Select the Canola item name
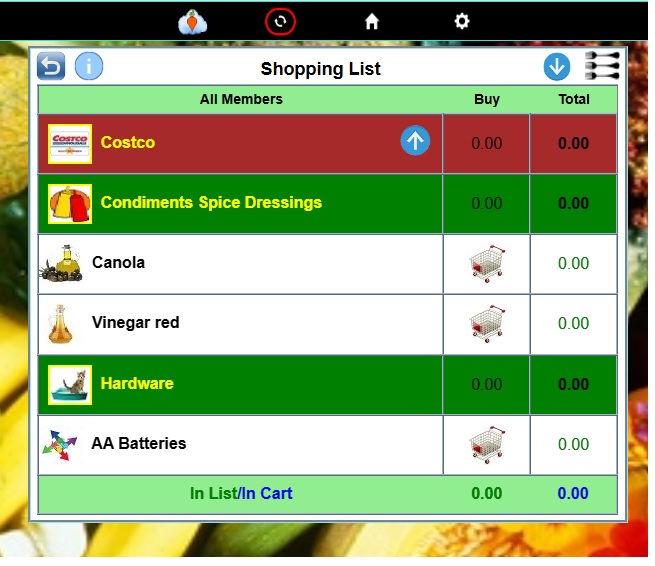The height and width of the screenshot is (566, 655). (118, 262)
